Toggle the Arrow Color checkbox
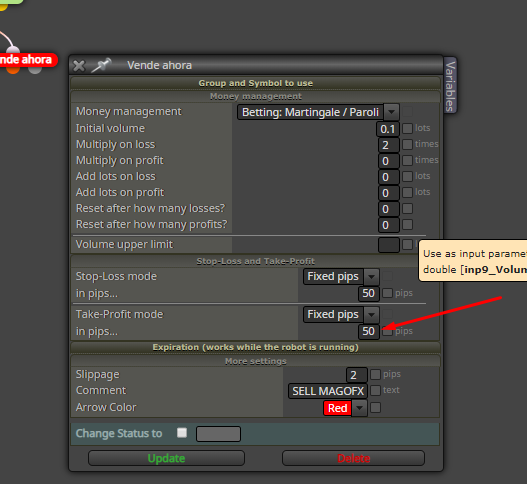527x484 pixels. coord(375,407)
